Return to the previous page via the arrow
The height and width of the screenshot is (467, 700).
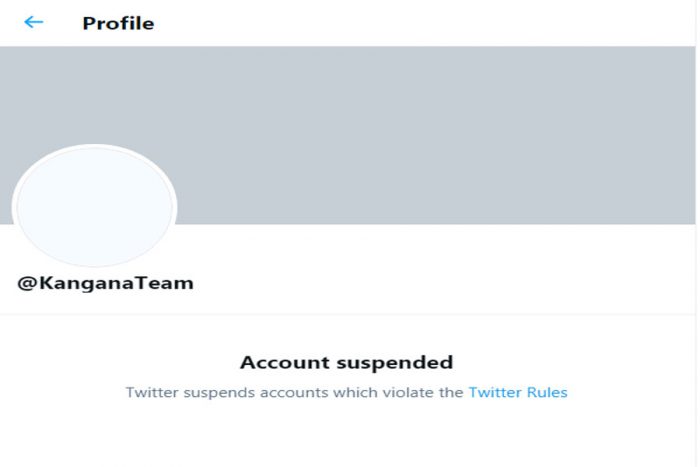pos(33,22)
